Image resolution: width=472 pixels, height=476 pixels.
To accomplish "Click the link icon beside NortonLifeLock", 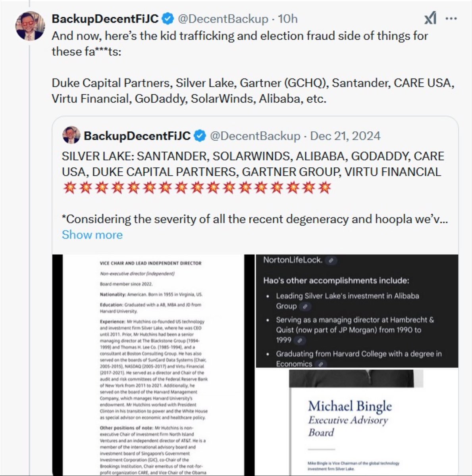I will [331, 260].
